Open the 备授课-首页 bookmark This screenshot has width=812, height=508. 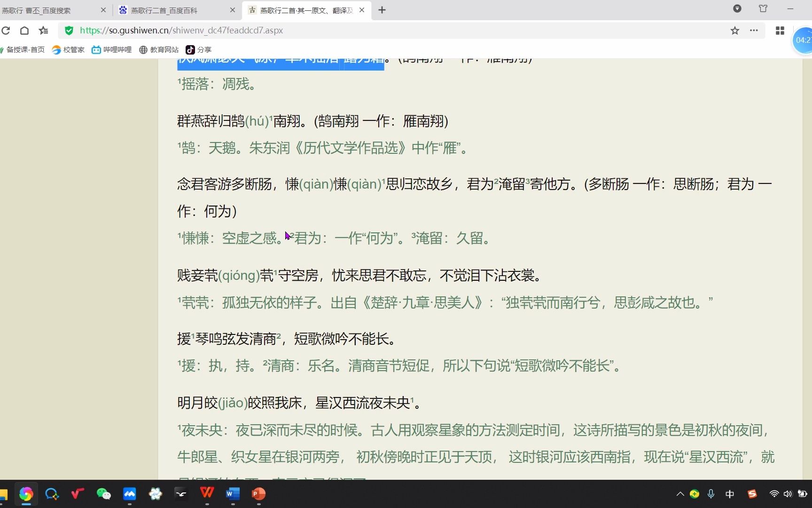point(23,49)
